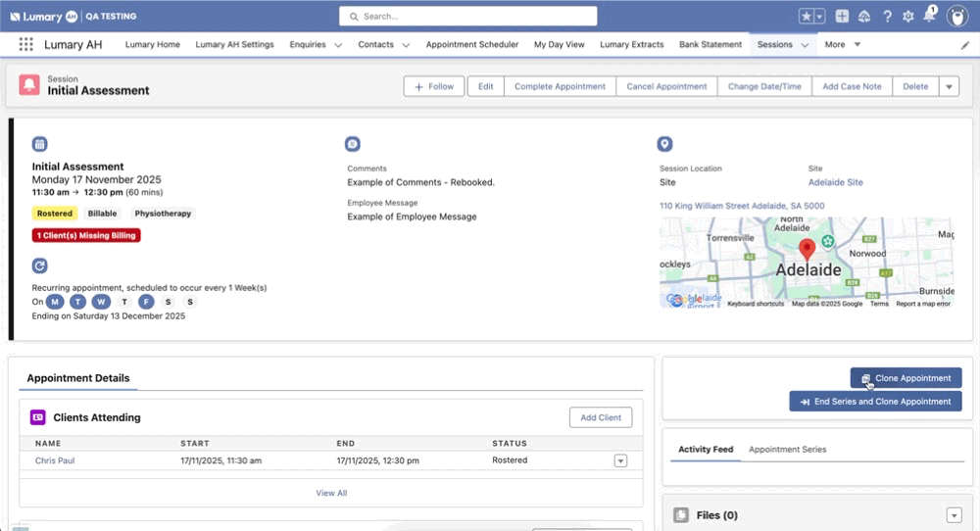Click into the top search field
Screen dimensions: 980x531
(468, 17)
